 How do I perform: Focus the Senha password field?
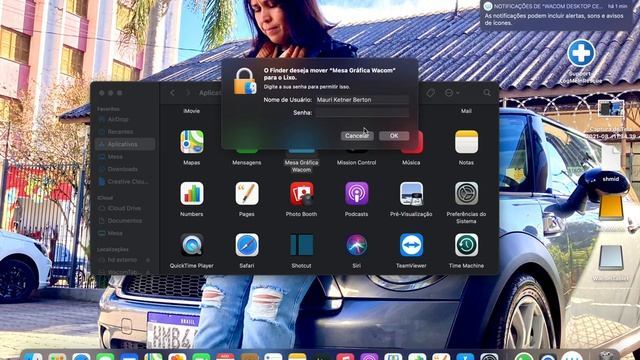(x=362, y=113)
